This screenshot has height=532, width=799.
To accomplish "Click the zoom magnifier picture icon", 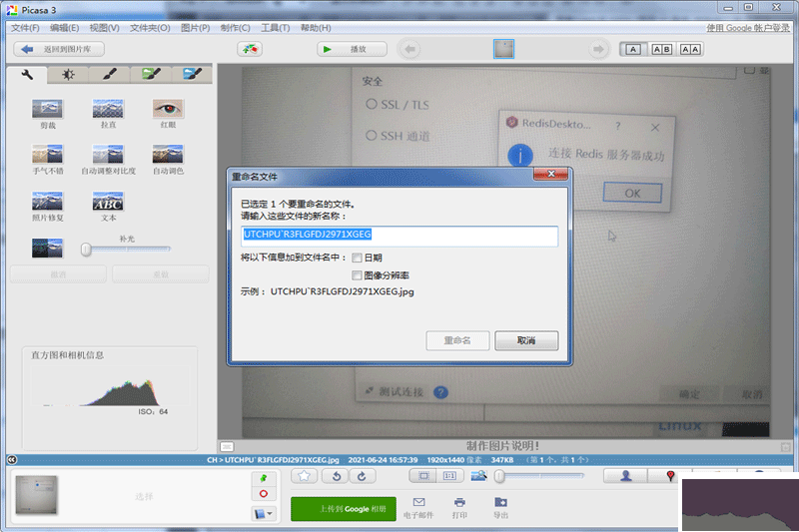I will click(479, 476).
